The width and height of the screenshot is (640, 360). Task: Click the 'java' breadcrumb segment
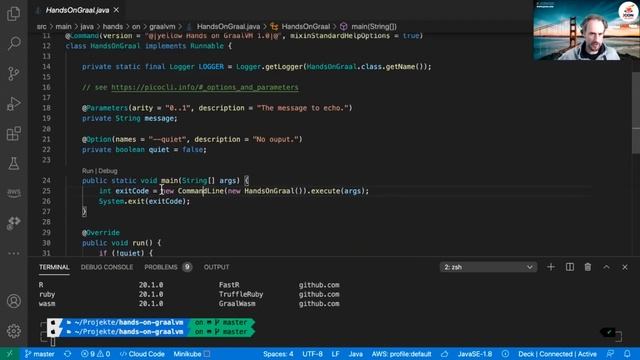point(87,27)
